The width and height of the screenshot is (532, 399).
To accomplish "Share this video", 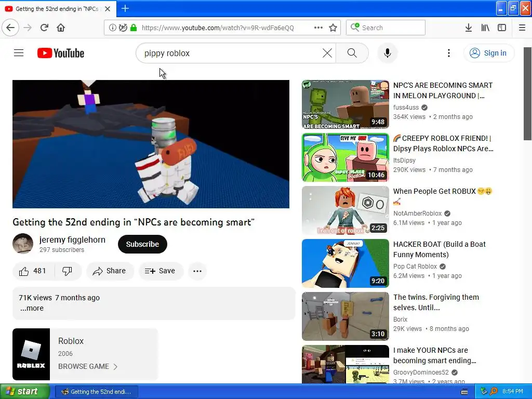I will point(110,271).
